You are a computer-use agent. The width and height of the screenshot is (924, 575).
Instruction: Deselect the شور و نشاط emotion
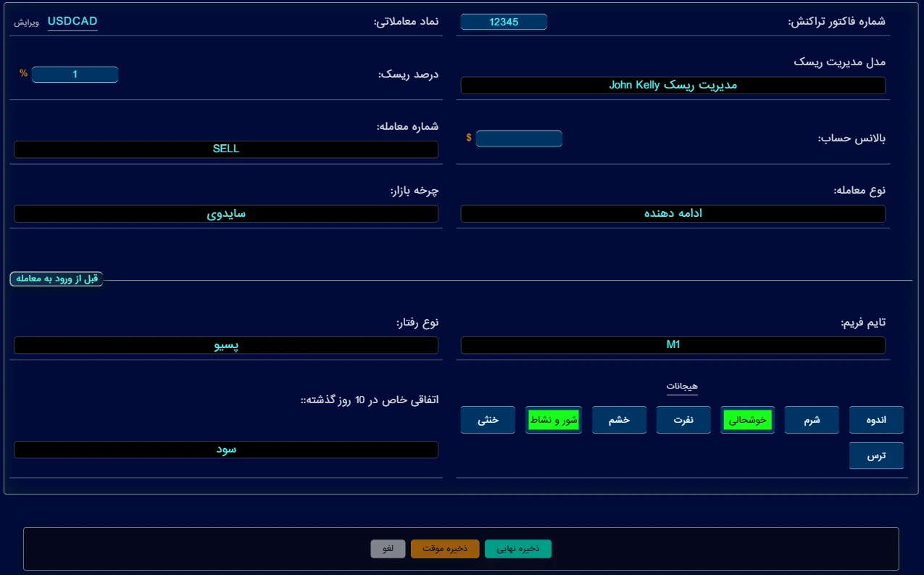[x=554, y=420]
